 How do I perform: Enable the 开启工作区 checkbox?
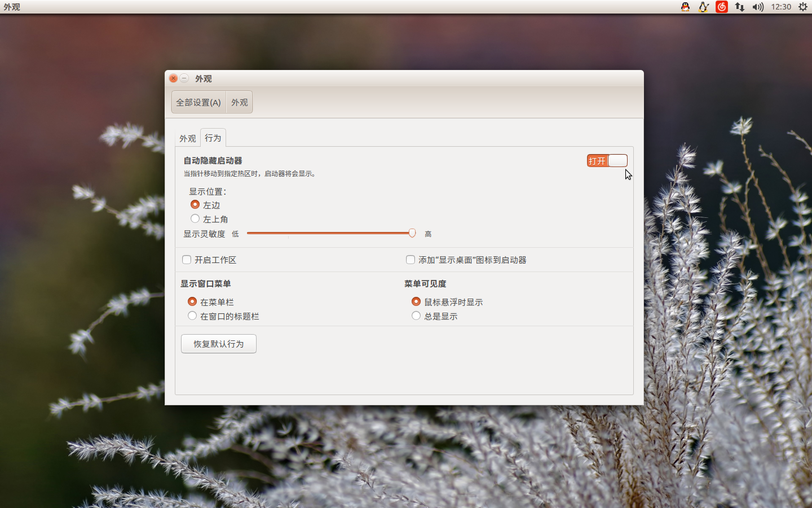(187, 260)
